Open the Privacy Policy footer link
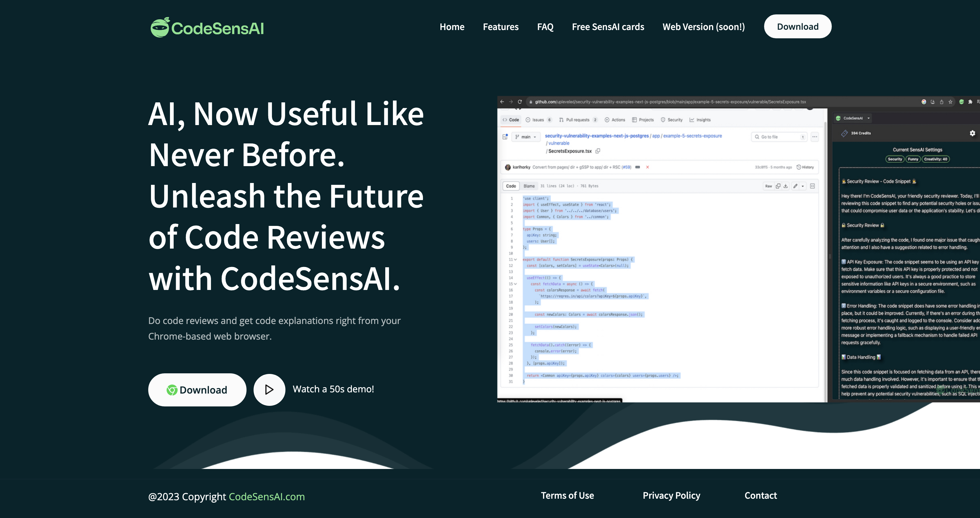Screen dimensions: 980x518 click(672, 496)
